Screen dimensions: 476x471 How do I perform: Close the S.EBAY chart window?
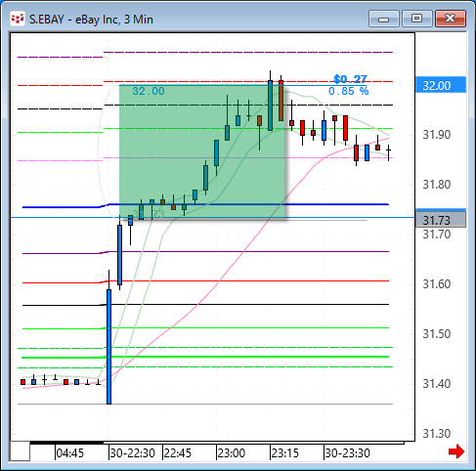[451, 19]
